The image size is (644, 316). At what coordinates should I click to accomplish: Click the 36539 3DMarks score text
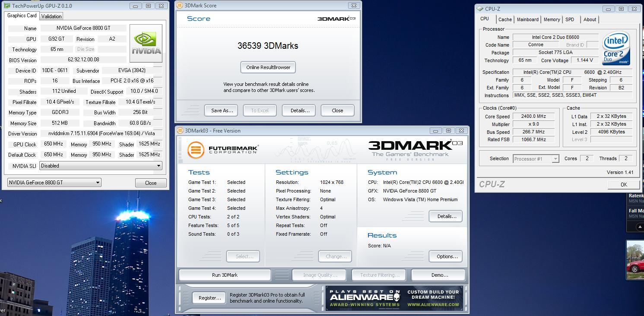tap(268, 46)
